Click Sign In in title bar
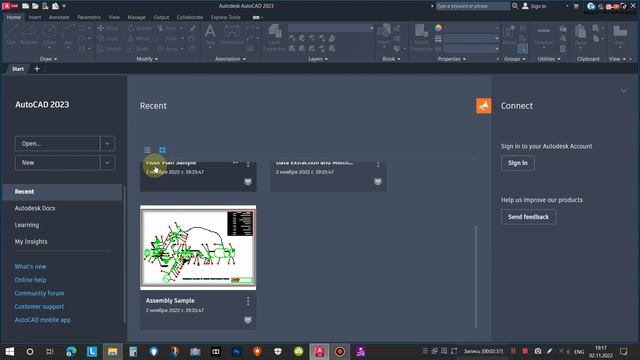Viewport: 640px width, 360px height. point(534,6)
